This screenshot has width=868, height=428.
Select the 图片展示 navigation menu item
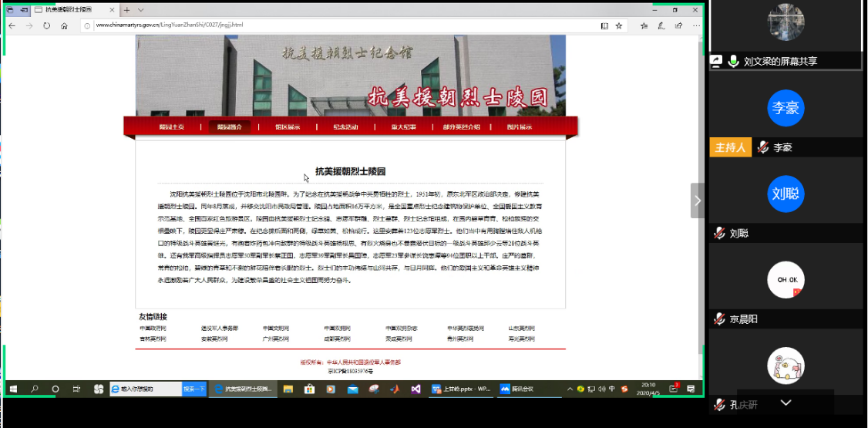pyautogui.click(x=519, y=127)
